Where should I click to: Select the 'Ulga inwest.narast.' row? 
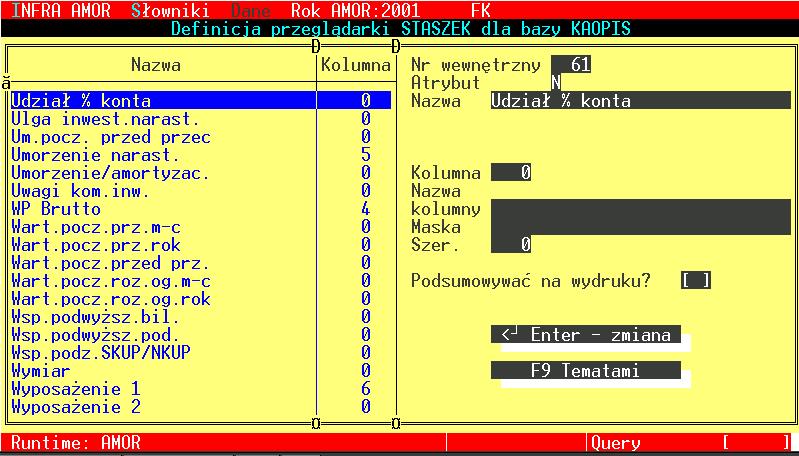point(201,119)
